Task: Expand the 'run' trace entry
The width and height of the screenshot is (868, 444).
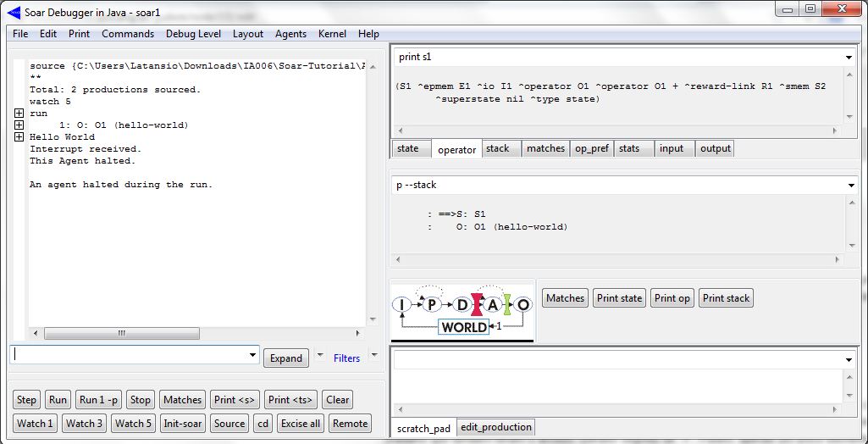Action: pyautogui.click(x=19, y=113)
